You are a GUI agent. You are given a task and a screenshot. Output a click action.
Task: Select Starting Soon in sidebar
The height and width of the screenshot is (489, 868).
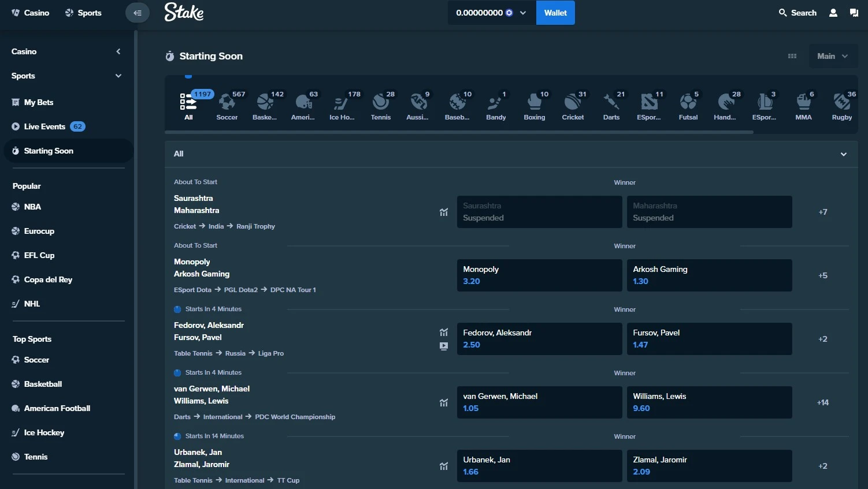pos(68,151)
